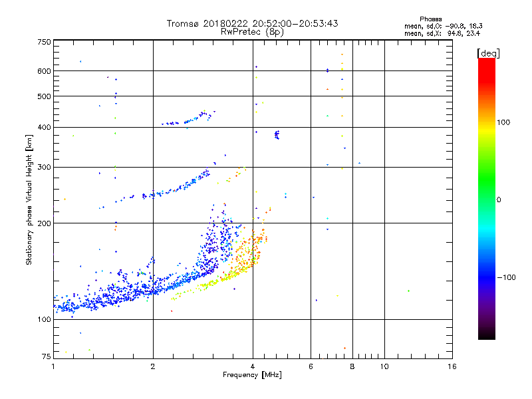The image size is (532, 399).
Task: Click the y-axis label '600'
Action: 44,71
